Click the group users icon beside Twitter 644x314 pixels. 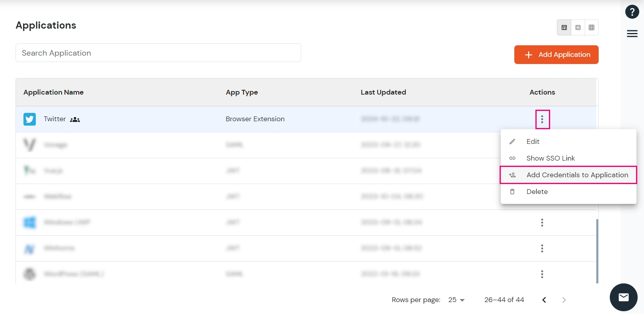(x=75, y=120)
